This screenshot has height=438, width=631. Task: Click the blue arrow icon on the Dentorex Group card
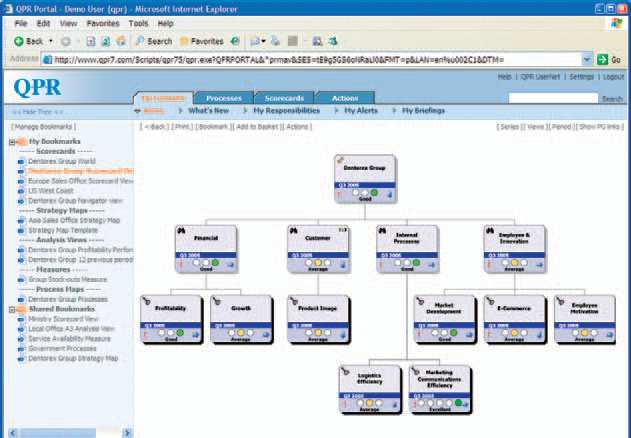click(x=390, y=195)
